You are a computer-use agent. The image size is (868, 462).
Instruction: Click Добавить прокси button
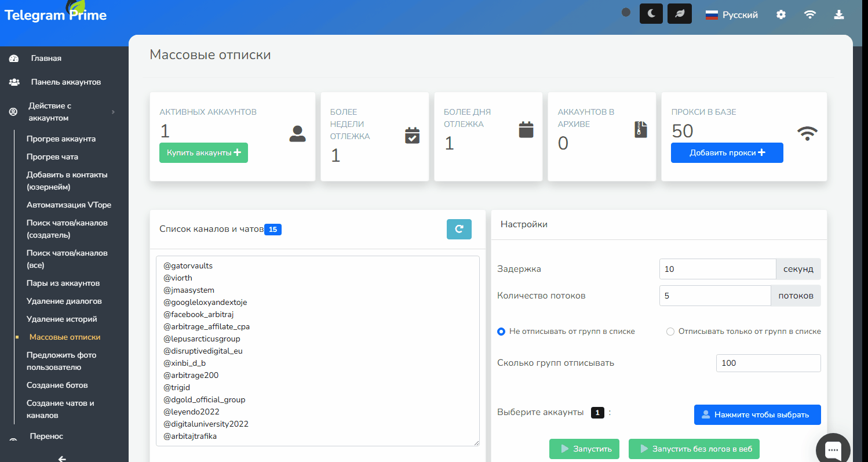pyautogui.click(x=727, y=152)
